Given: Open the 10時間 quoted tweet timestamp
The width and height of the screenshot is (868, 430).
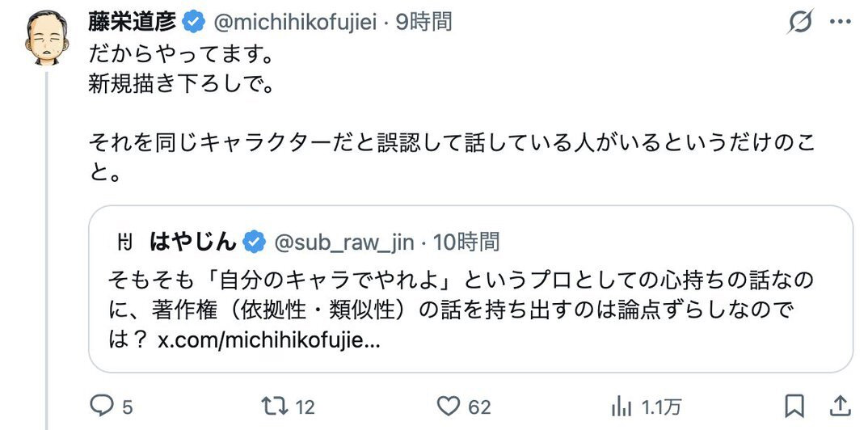Looking at the screenshot, I should click(466, 241).
